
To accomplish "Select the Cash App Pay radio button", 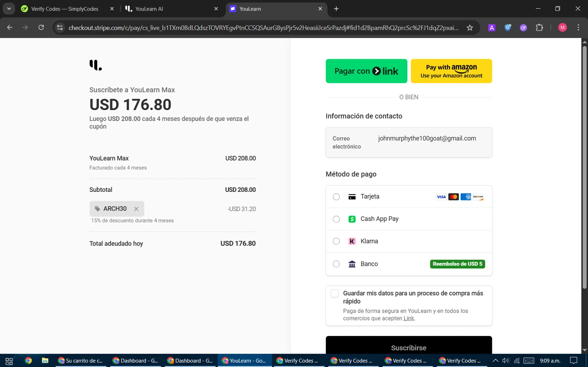I will coord(336,219).
